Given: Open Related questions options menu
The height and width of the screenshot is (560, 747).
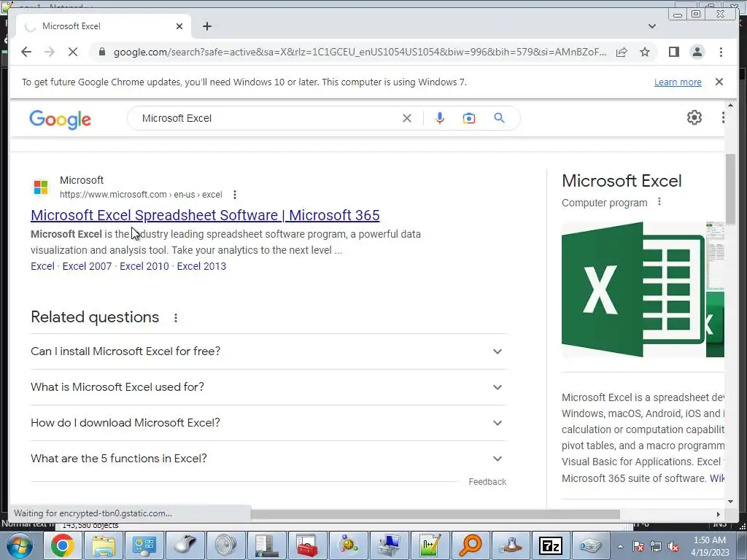Looking at the screenshot, I should (175, 318).
